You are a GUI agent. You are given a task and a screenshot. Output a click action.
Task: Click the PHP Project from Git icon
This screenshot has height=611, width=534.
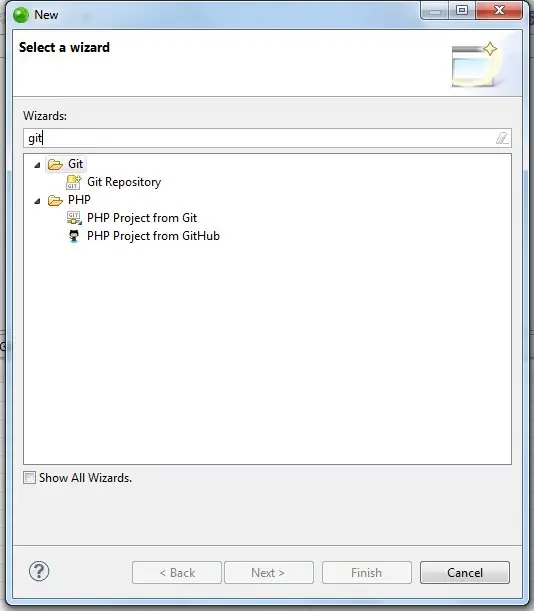point(74,218)
